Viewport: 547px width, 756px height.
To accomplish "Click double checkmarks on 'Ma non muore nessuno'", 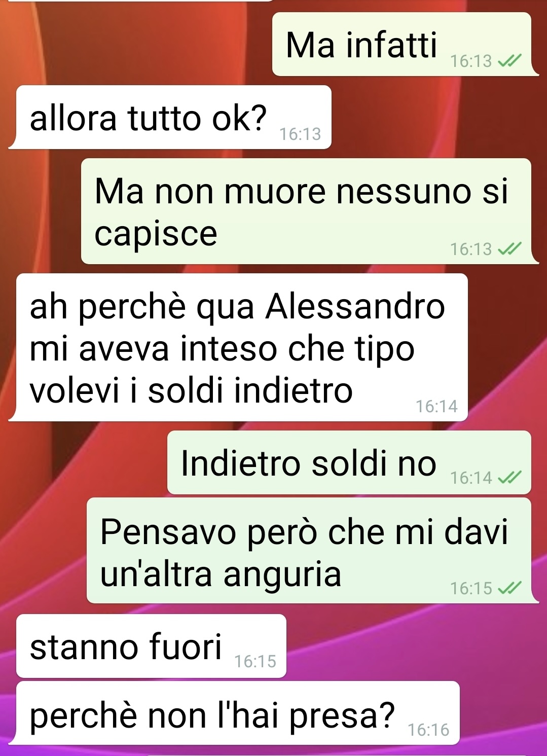I will (x=509, y=249).
